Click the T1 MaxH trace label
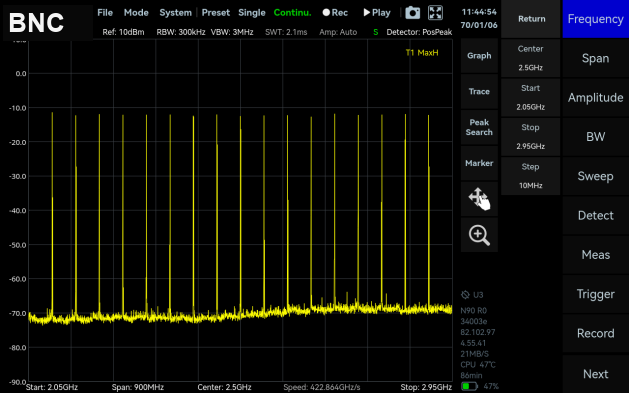 tap(422, 53)
